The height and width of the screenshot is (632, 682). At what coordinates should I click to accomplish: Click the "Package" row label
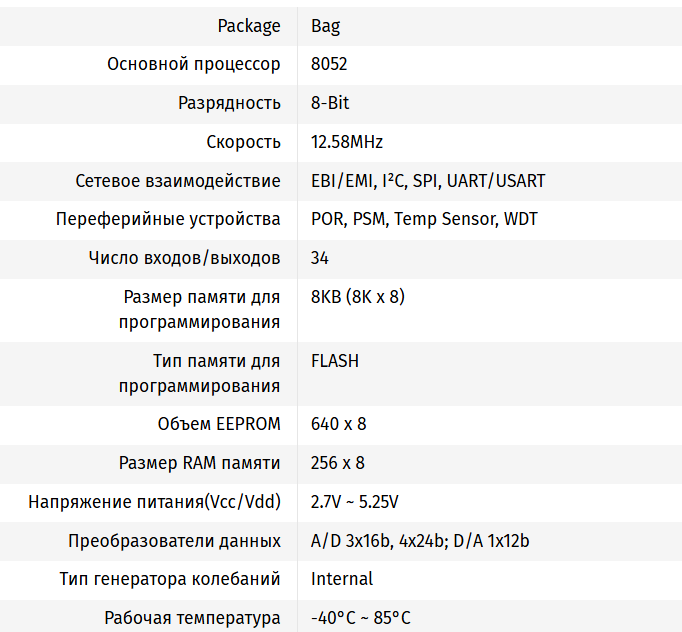tap(249, 26)
